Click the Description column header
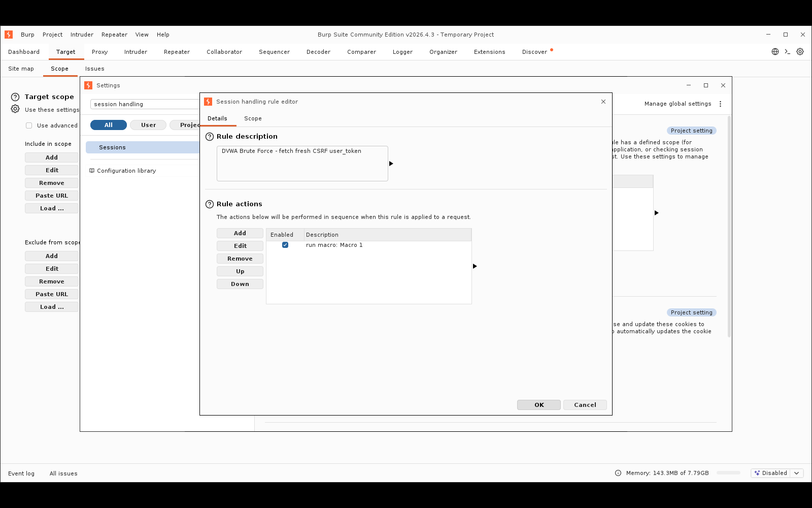Image resolution: width=812 pixels, height=508 pixels. tap(388, 235)
